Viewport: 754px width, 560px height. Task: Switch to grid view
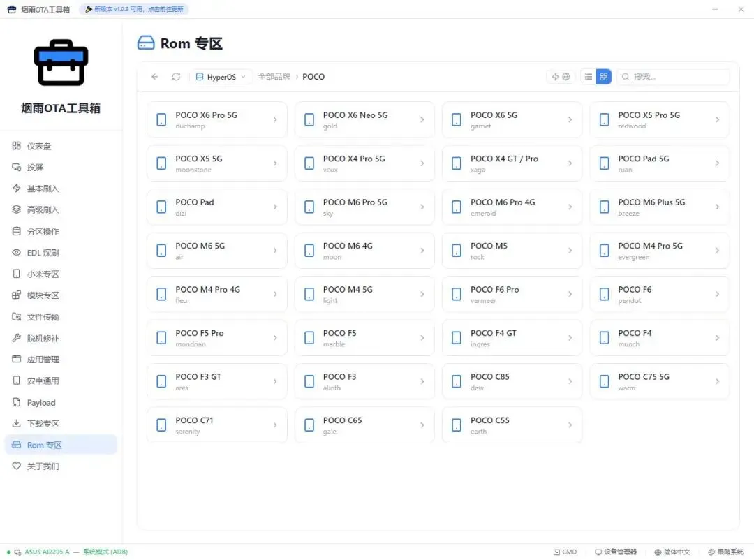click(x=603, y=77)
